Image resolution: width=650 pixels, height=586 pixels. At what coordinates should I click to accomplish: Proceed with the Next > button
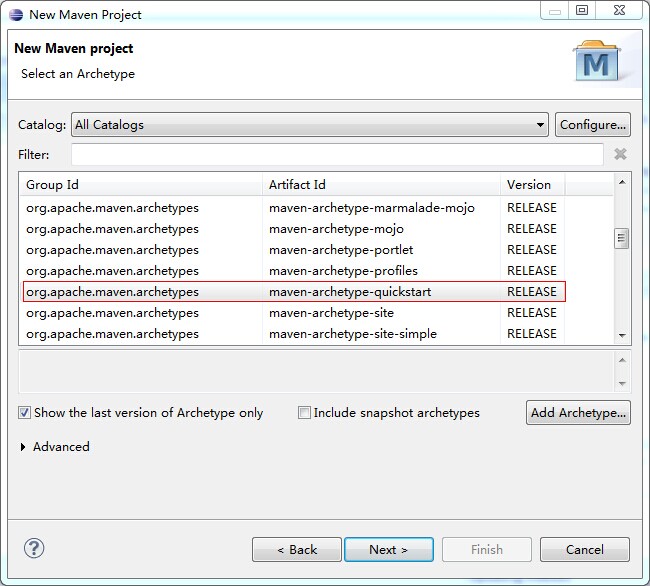coord(389,550)
